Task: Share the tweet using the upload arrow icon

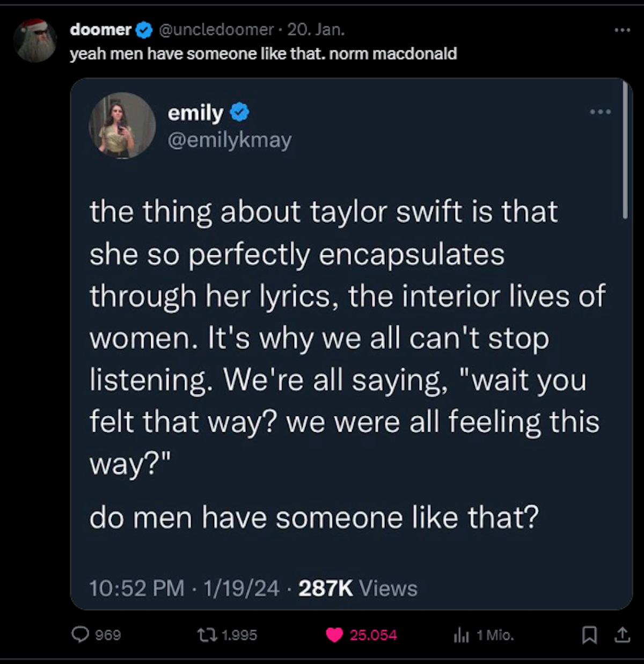Action: tap(622, 636)
